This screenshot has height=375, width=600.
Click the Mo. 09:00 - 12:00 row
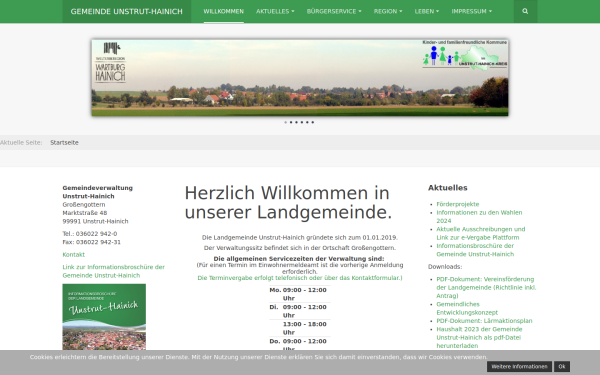coord(300,294)
